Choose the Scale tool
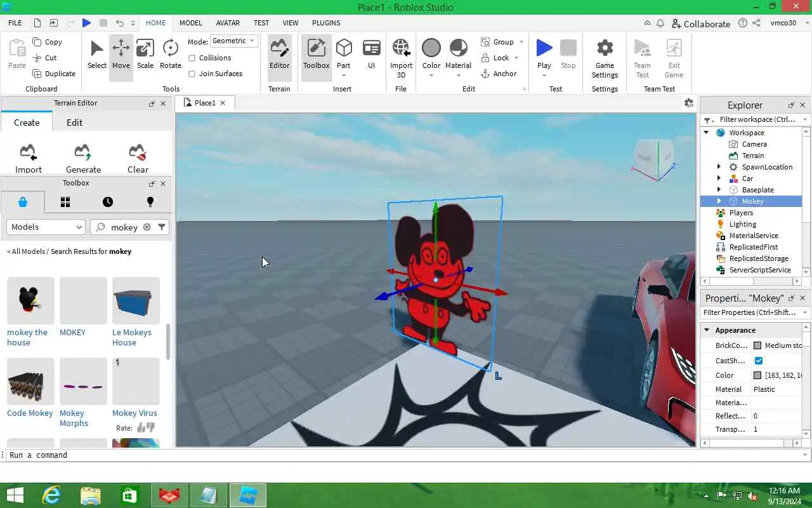The height and width of the screenshot is (508, 812). (145, 55)
